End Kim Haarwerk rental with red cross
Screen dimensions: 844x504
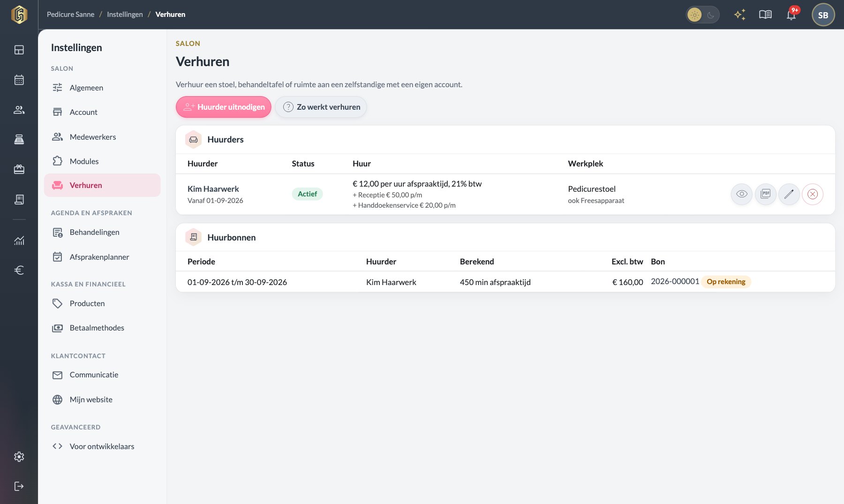tap(813, 194)
